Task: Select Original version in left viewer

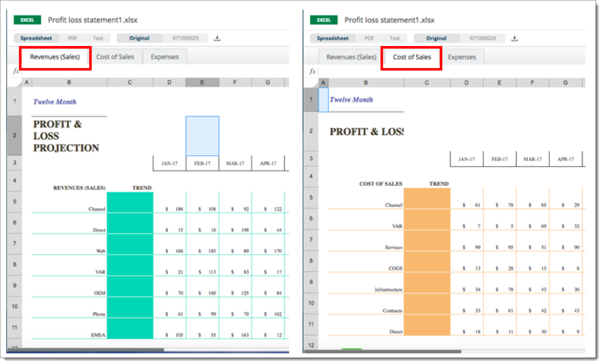Action: point(140,38)
